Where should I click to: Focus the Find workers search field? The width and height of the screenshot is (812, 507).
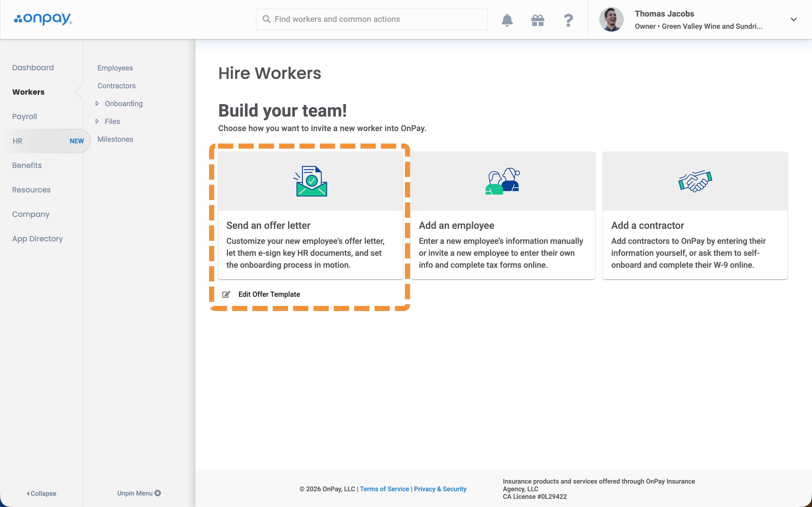(372, 19)
